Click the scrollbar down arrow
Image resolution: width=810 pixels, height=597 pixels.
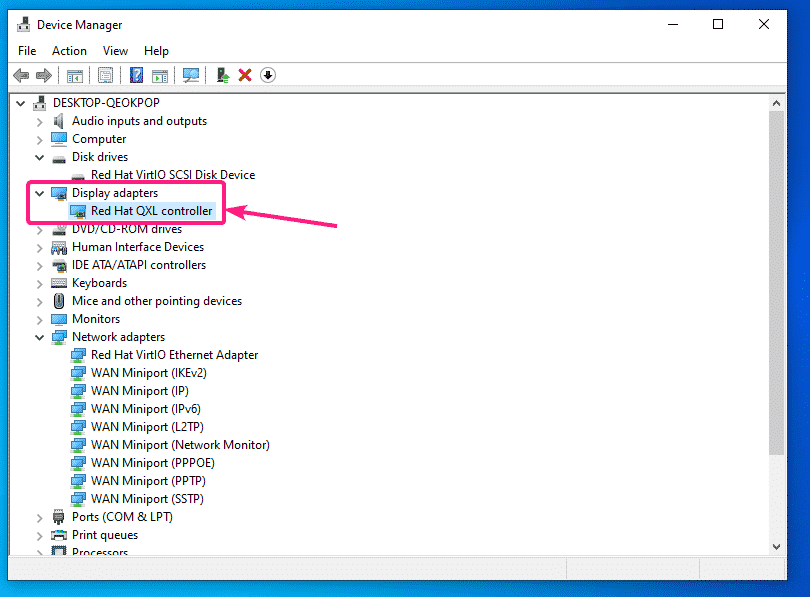[776, 546]
